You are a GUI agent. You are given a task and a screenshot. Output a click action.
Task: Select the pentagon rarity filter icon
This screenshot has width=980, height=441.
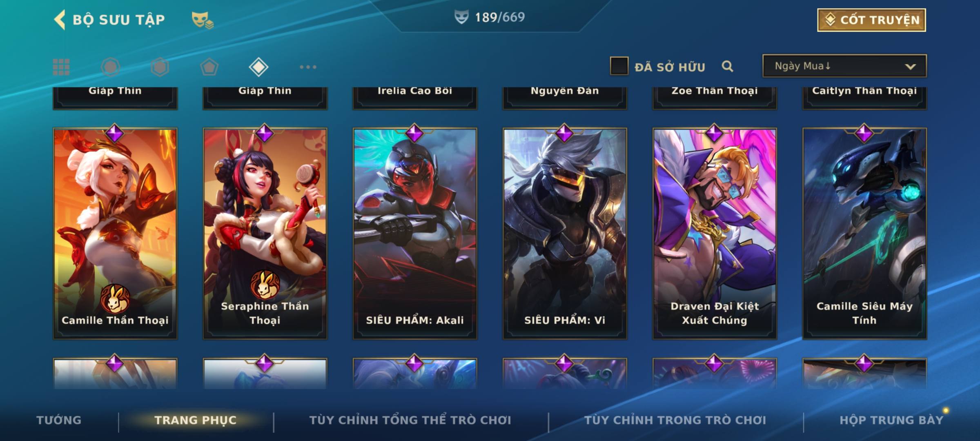tap(209, 67)
